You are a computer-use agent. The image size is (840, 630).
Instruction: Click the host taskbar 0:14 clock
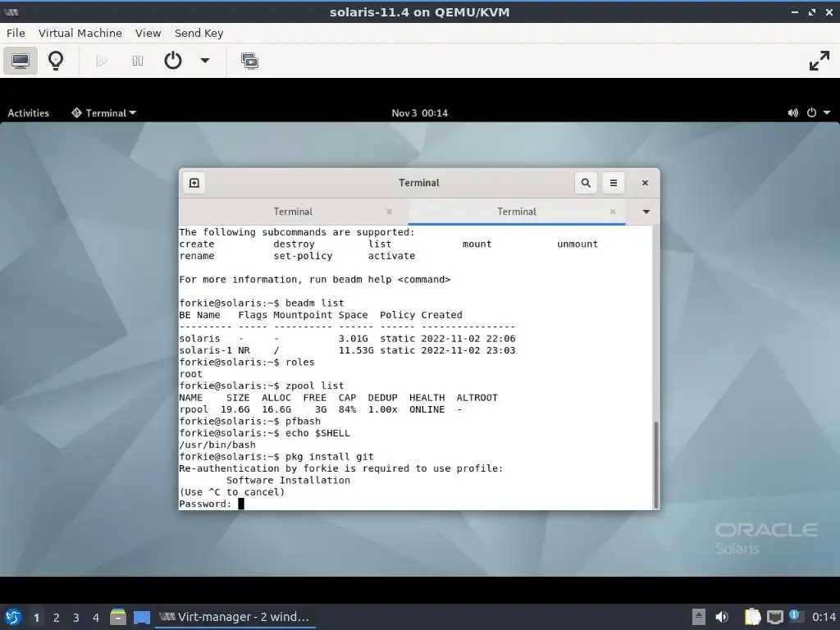pyautogui.click(x=824, y=617)
